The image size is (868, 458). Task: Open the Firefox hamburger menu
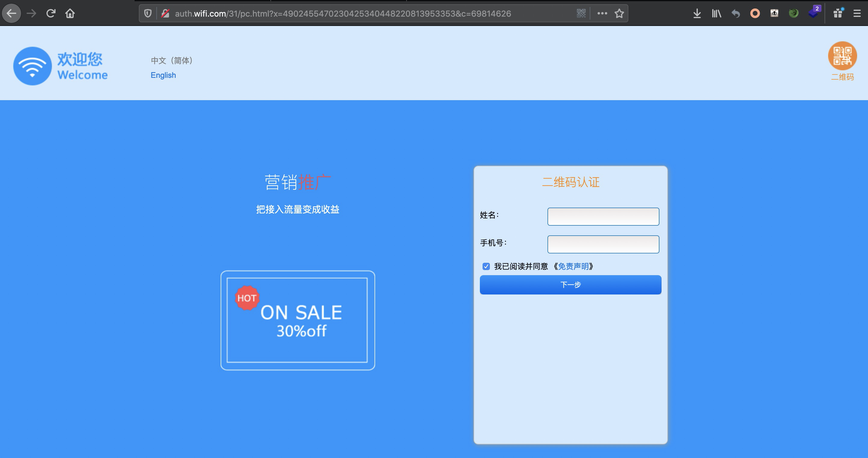(x=857, y=14)
